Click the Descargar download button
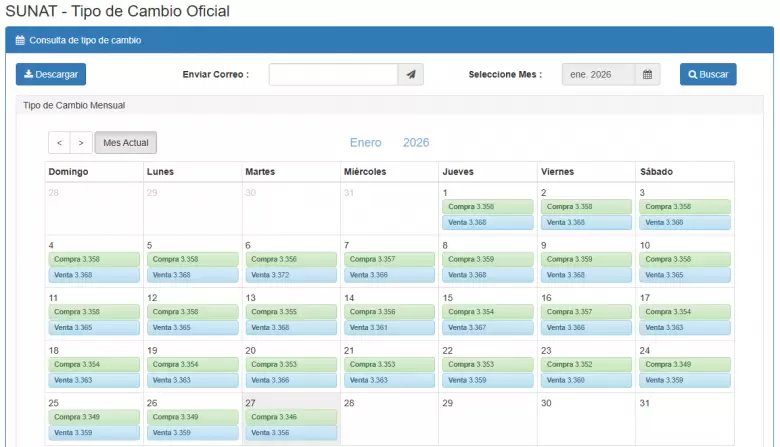This screenshot has height=447, width=780. click(x=51, y=75)
